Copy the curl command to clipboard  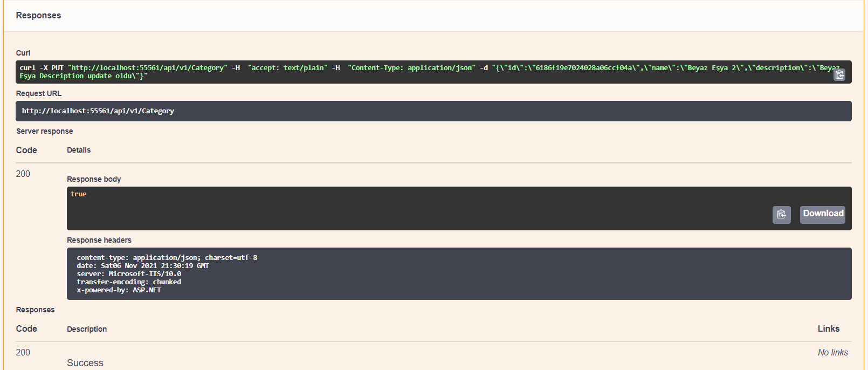pyautogui.click(x=839, y=74)
